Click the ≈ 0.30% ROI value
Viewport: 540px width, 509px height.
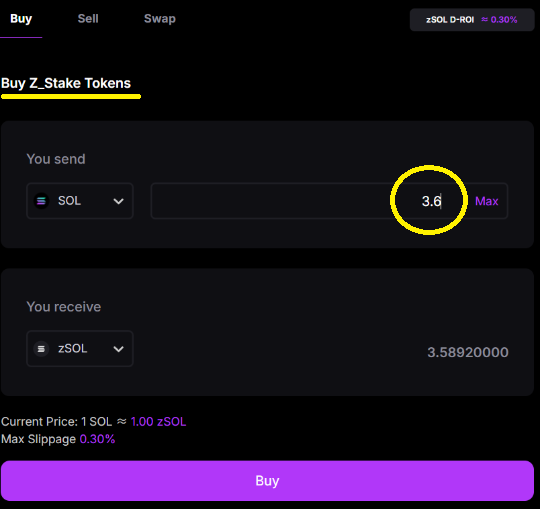coord(499,20)
